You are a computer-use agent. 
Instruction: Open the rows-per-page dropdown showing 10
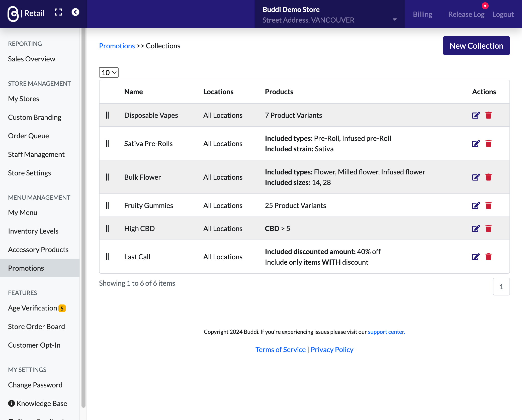[x=109, y=72]
